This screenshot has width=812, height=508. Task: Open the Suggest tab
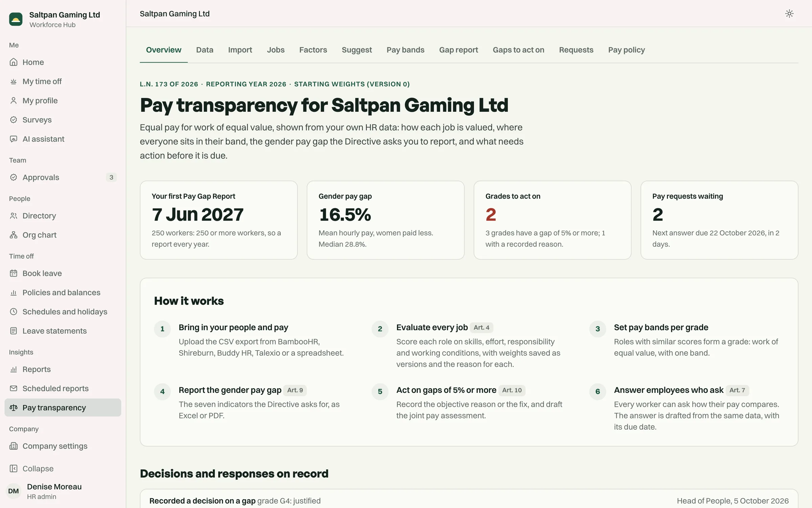coord(357,50)
